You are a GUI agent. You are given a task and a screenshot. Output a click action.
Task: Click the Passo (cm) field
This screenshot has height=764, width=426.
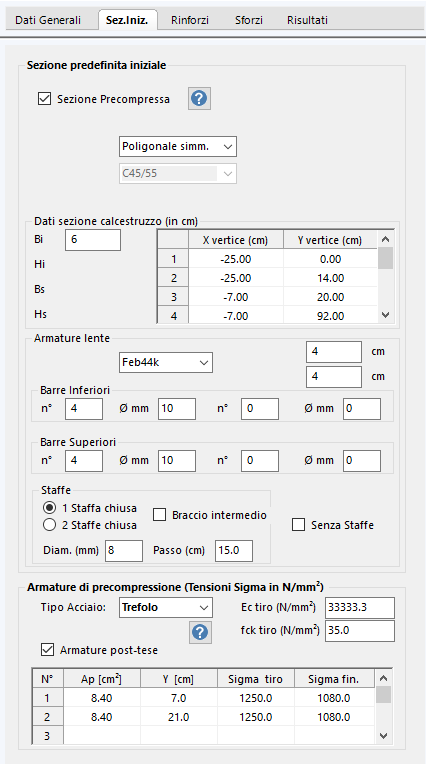[x=234, y=551]
